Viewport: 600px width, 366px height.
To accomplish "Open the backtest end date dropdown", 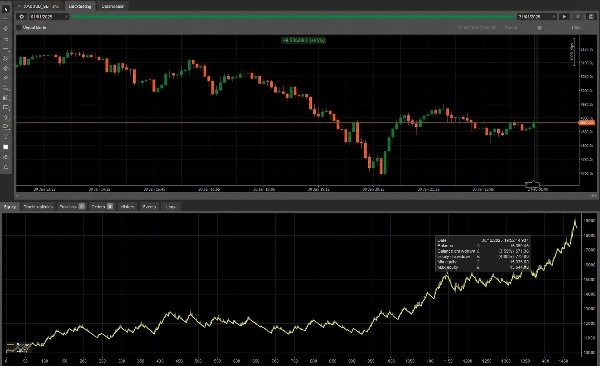I will point(537,16).
